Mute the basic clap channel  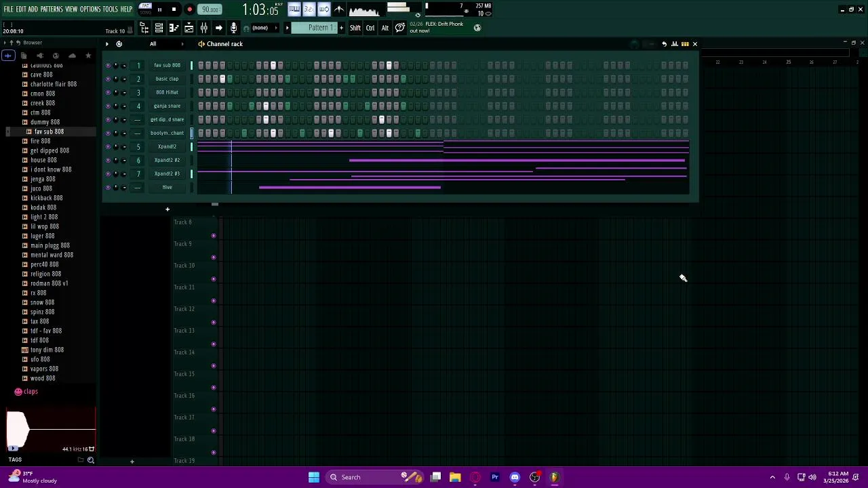[108, 79]
